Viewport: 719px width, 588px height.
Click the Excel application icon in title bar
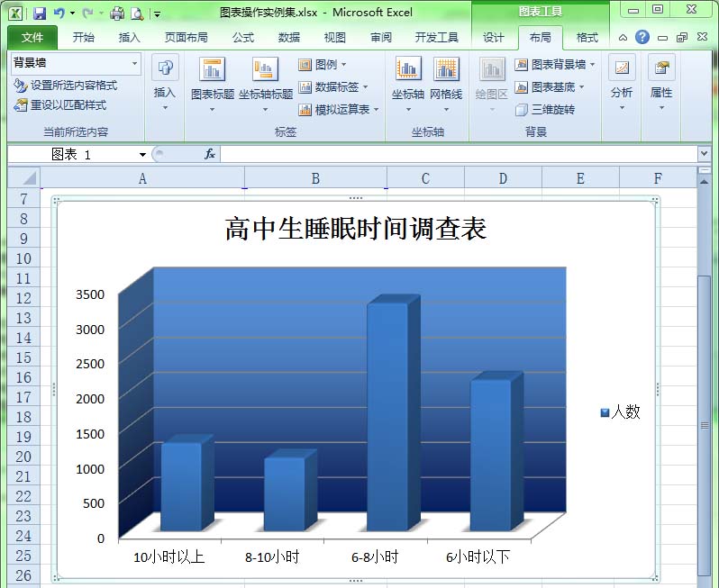point(15,14)
